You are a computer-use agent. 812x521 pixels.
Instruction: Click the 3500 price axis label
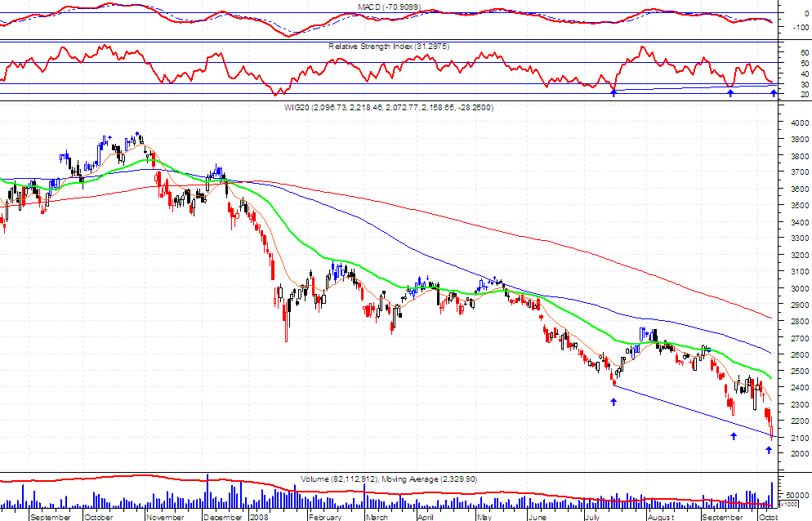pos(800,206)
